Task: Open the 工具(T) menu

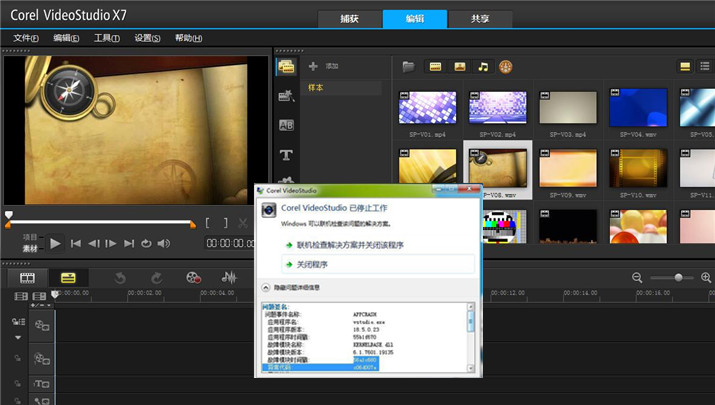Action: [x=107, y=38]
